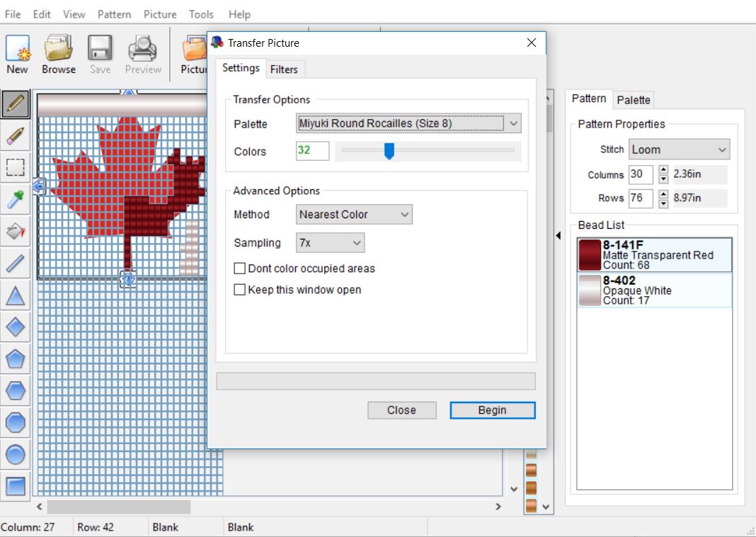Image resolution: width=756 pixels, height=537 pixels.
Task: Click the Rows input field showing 76
Action: coord(641,198)
